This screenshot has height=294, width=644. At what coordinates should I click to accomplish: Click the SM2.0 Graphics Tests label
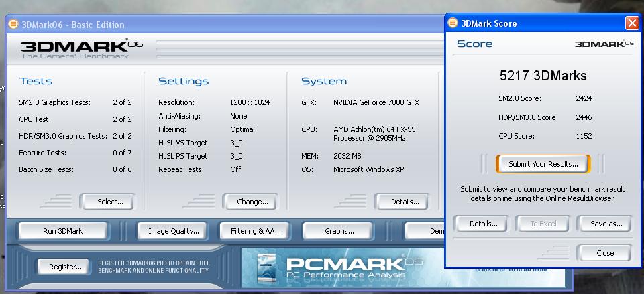(x=54, y=102)
